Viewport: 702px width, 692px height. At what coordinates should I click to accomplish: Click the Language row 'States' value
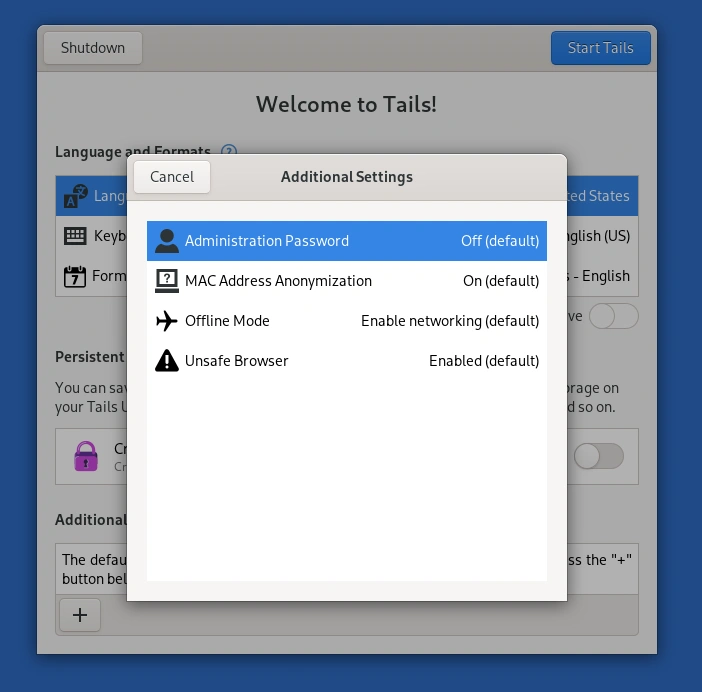pyautogui.click(x=609, y=196)
